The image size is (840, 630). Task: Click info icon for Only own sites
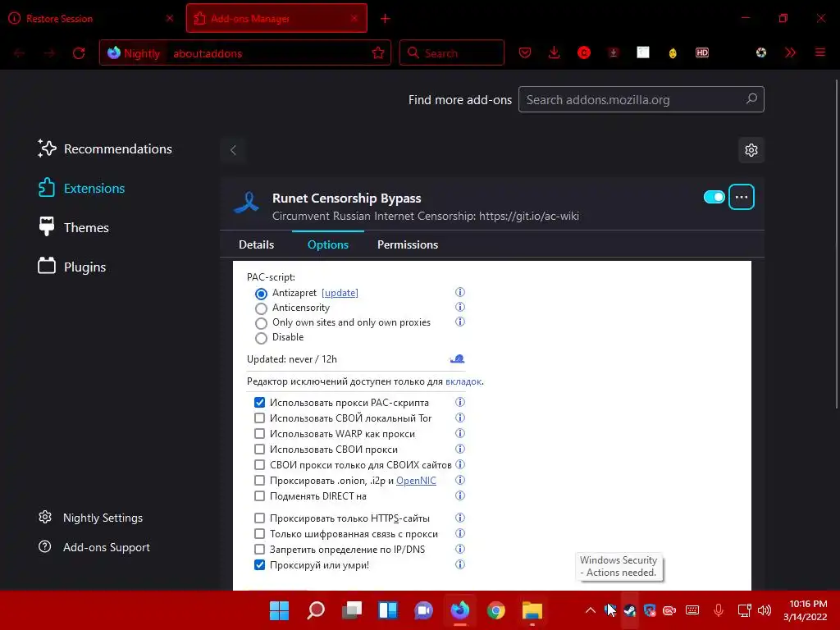(x=459, y=322)
